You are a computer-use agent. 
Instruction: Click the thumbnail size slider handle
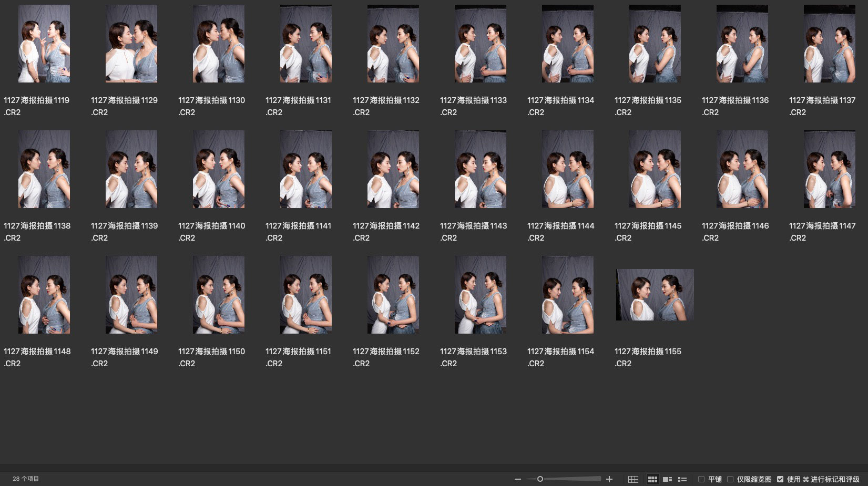click(x=540, y=479)
